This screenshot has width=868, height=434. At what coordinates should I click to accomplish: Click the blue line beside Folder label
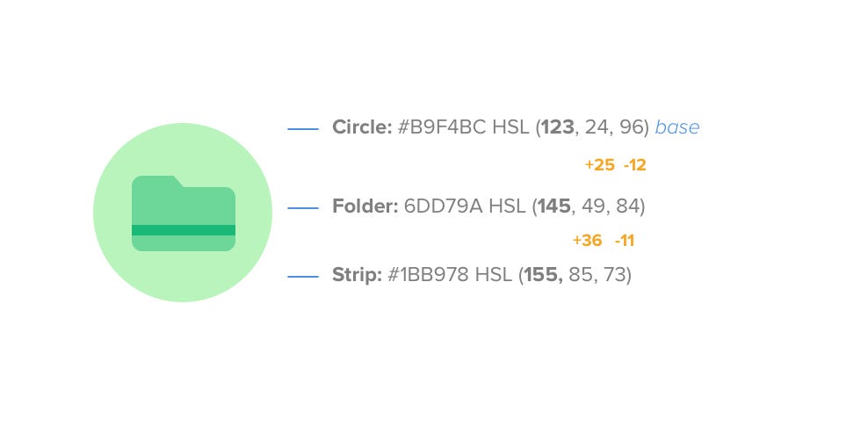pyautogui.click(x=303, y=208)
